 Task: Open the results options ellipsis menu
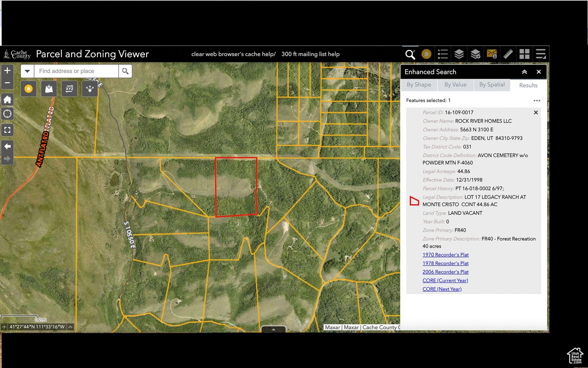pos(537,100)
